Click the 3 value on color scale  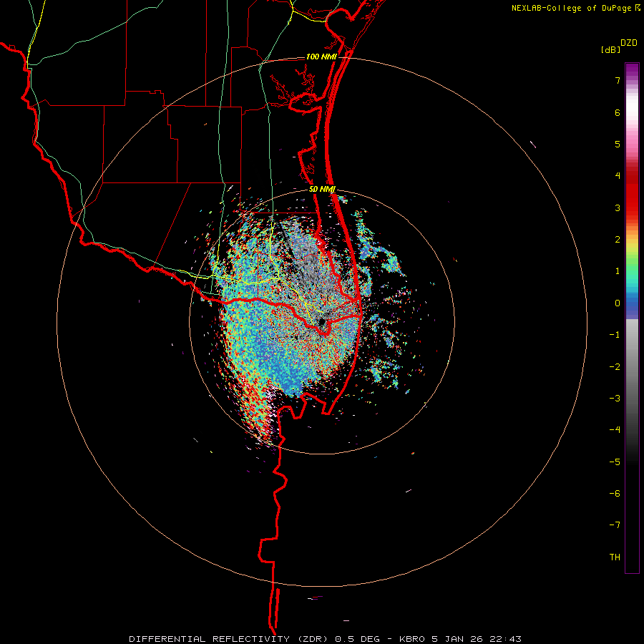(x=618, y=208)
